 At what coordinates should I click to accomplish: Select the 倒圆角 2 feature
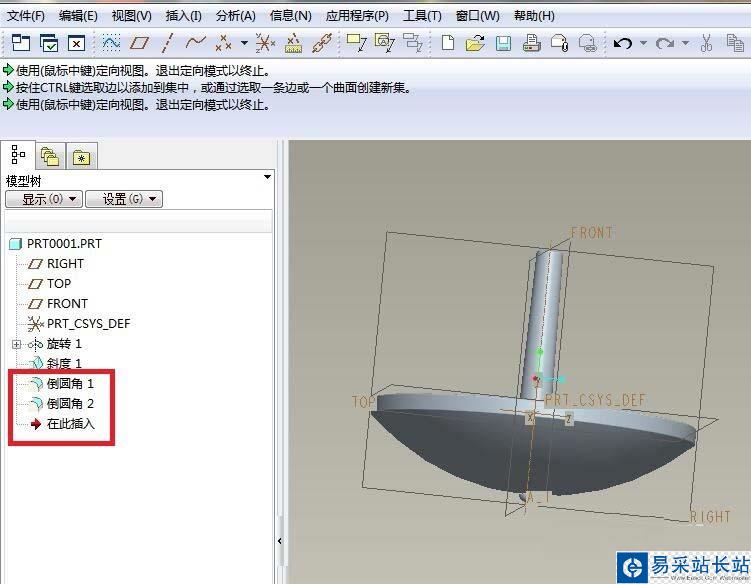(61, 404)
